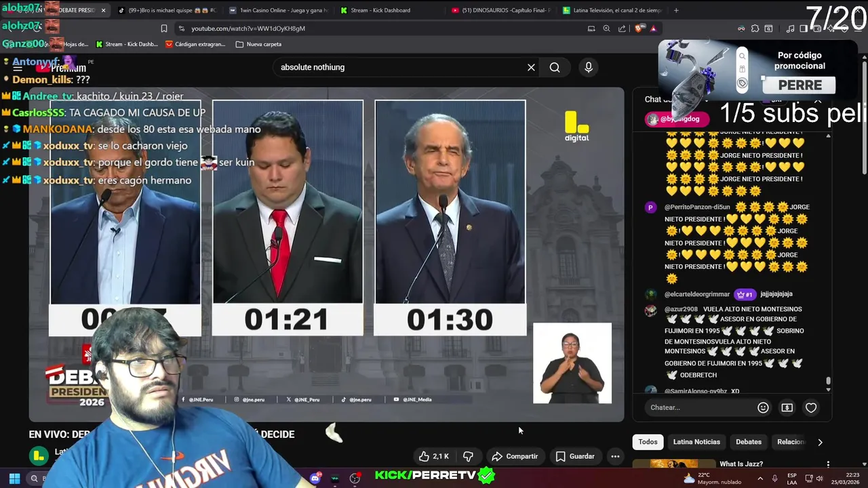
Task: Click the Latina channel avatar below video
Action: coord(39,455)
